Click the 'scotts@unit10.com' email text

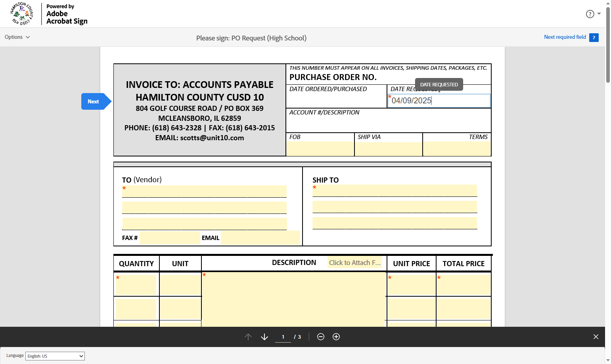(x=212, y=138)
